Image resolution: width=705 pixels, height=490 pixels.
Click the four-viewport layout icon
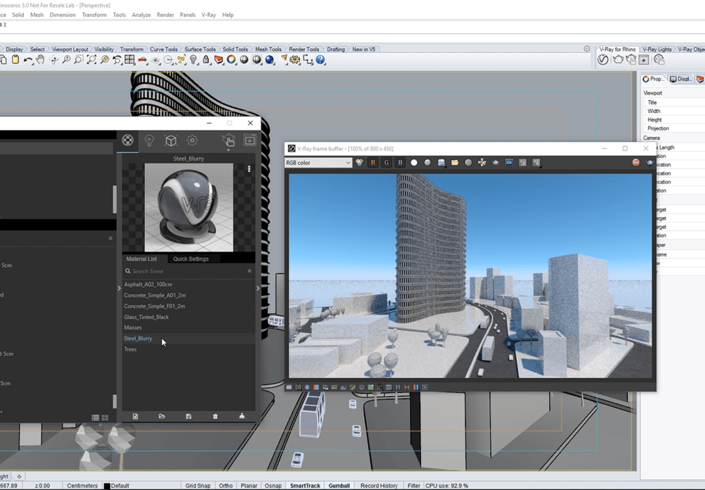click(129, 60)
